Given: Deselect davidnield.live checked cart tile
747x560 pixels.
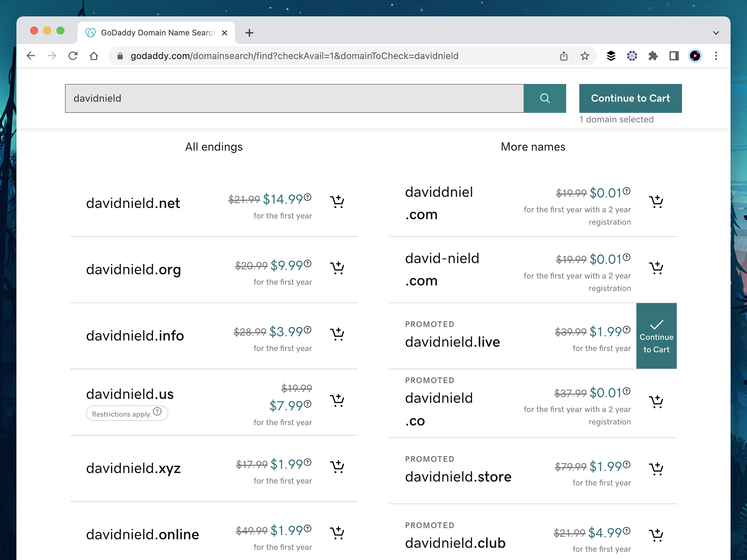Looking at the screenshot, I should [x=656, y=336].
